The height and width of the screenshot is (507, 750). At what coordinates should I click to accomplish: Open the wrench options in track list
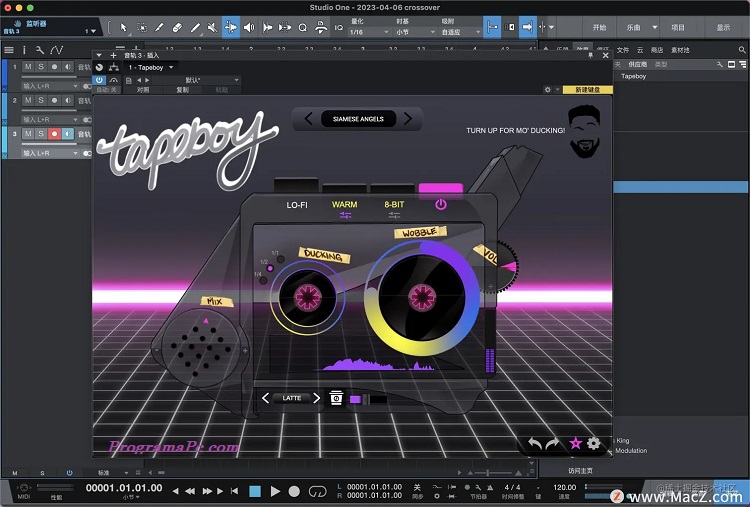click(40, 50)
